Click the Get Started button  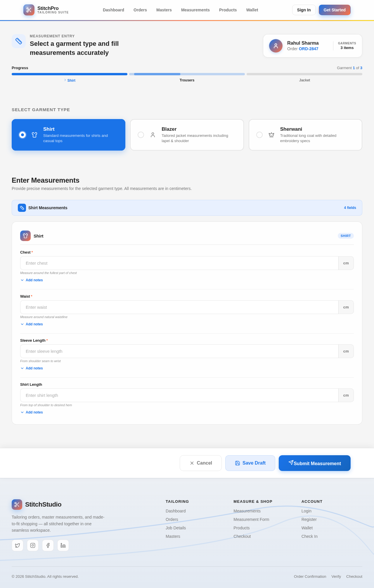(x=335, y=10)
